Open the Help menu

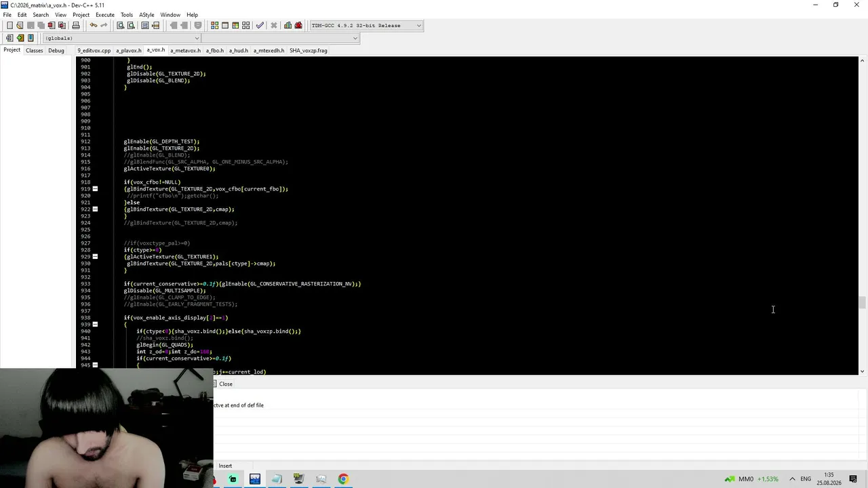point(192,14)
